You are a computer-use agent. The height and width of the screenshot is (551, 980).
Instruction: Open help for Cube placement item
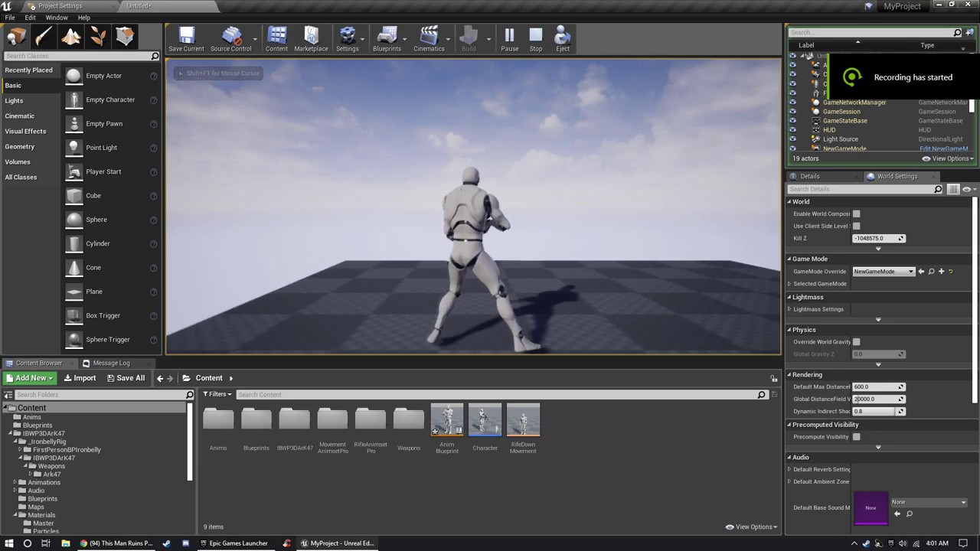tap(154, 196)
